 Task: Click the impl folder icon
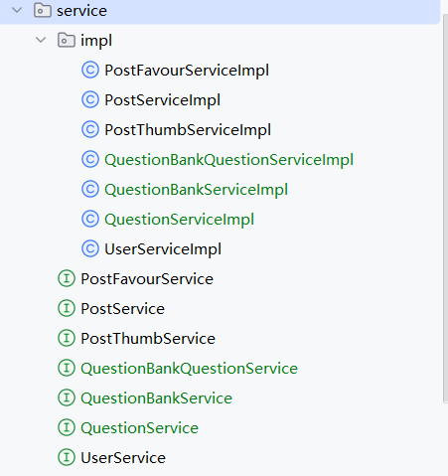click(67, 40)
